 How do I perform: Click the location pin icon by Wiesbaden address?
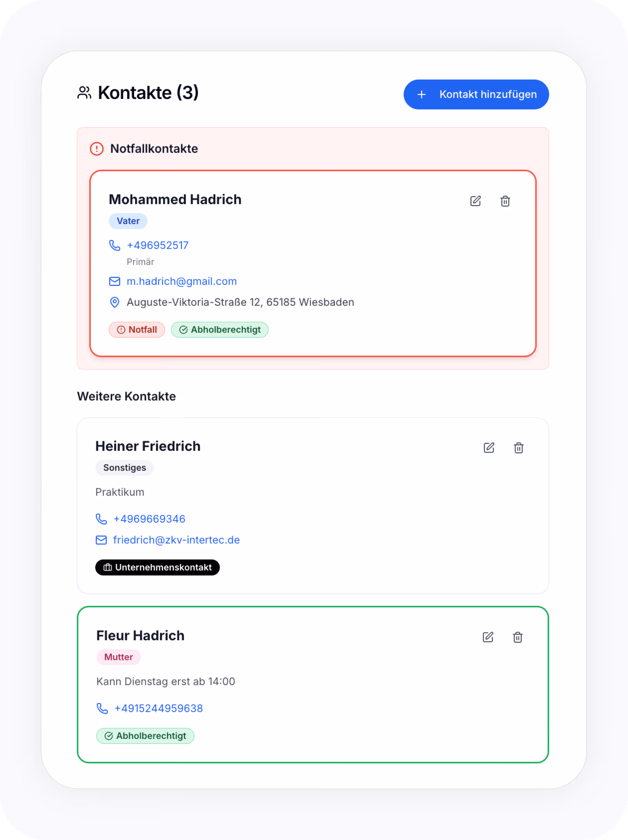[115, 302]
